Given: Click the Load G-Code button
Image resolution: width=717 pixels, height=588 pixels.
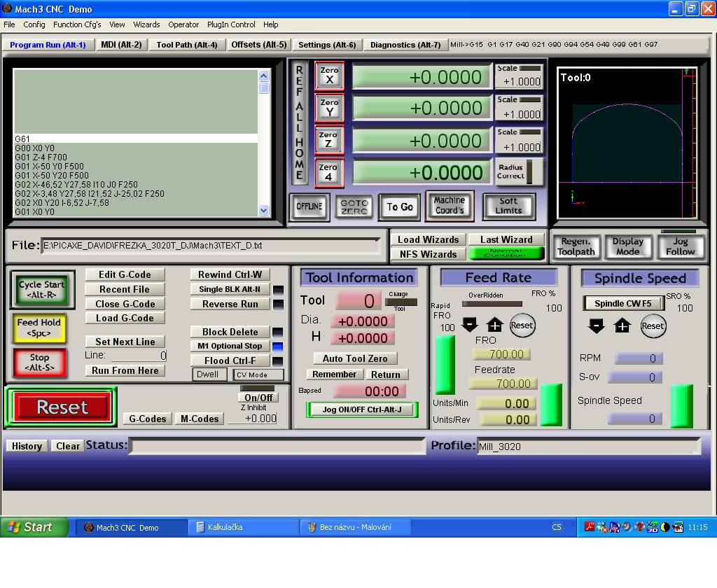Looking at the screenshot, I should [125, 318].
